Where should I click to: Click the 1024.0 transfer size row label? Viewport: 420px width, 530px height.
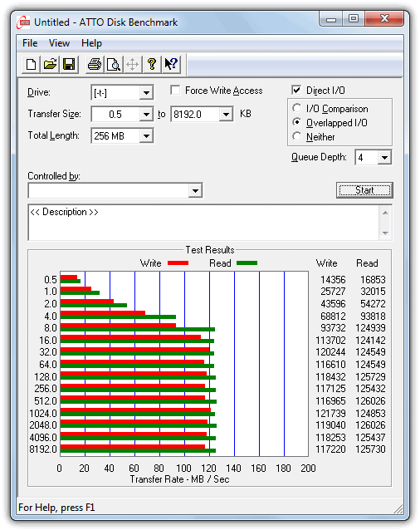pyautogui.click(x=43, y=414)
